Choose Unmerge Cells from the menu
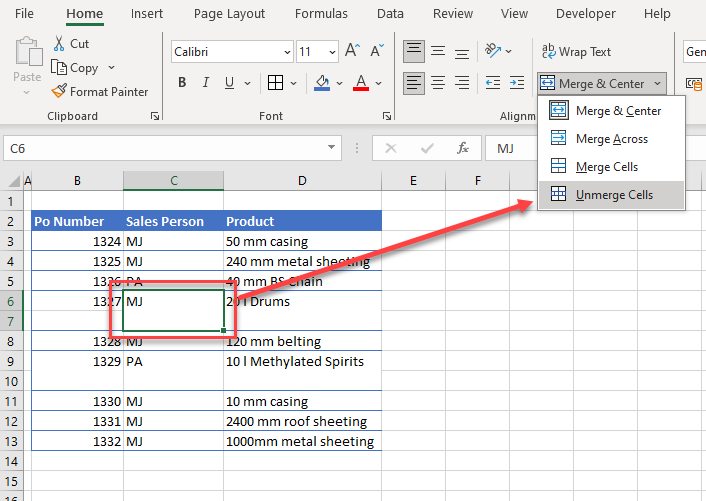The width and height of the screenshot is (706, 501). click(x=613, y=195)
